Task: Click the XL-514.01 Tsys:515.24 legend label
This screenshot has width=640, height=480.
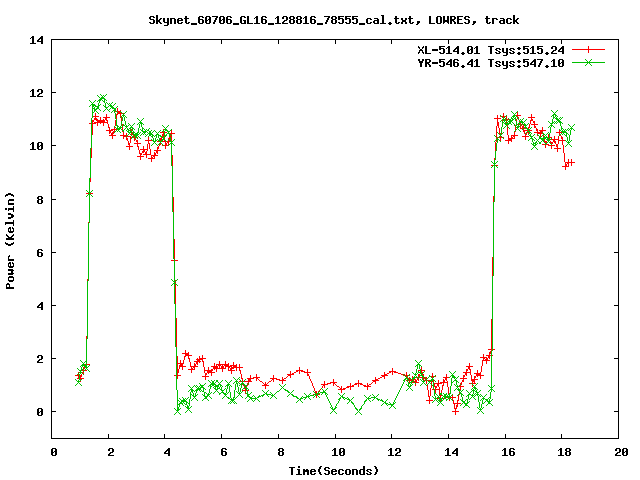Action: [491, 50]
